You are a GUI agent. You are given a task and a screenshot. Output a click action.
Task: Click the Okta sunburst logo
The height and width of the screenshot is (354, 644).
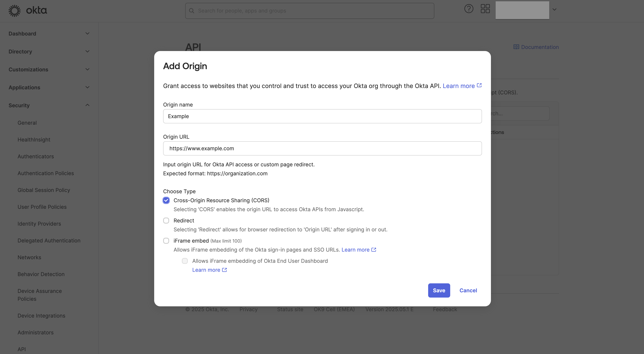click(x=15, y=10)
